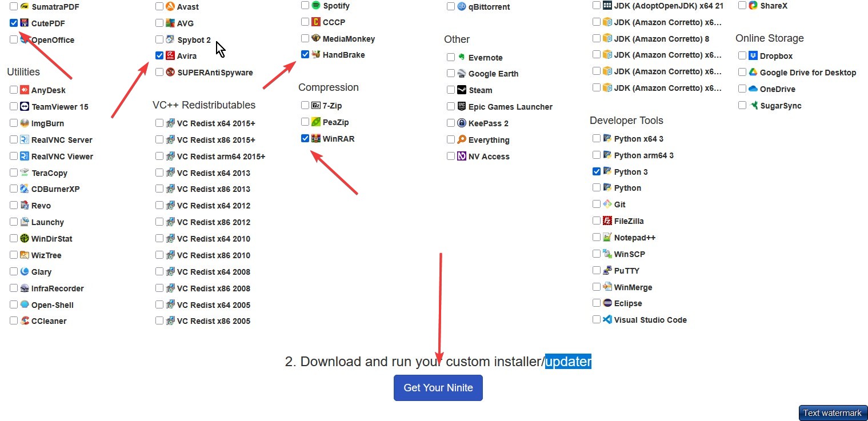Screen dimensions: 868x421
Task: Click the Evernote elephant icon
Action: pos(462,58)
